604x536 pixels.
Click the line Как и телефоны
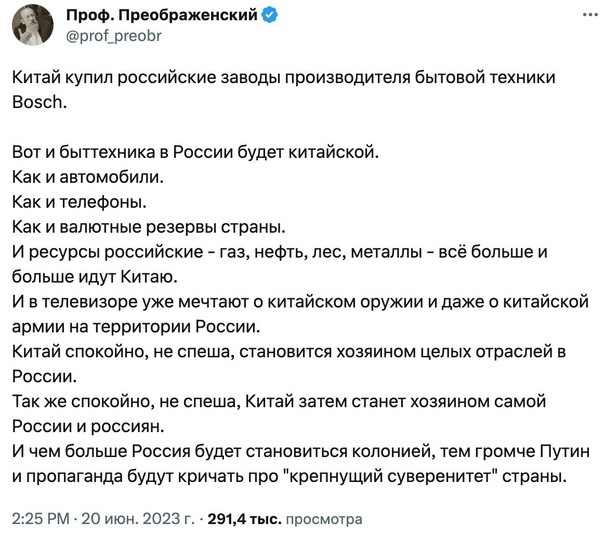pos(79,202)
